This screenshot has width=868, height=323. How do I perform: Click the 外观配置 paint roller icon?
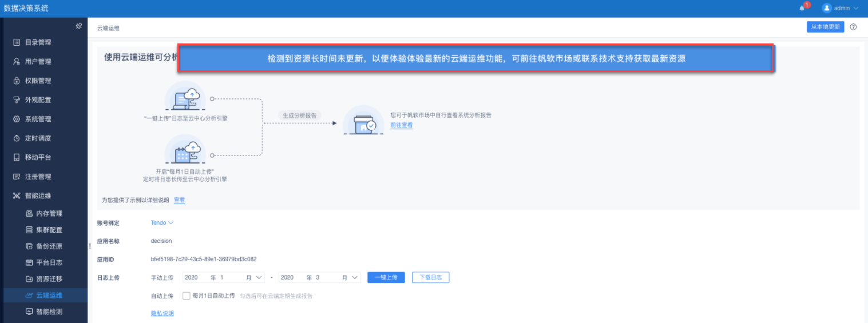coord(17,100)
